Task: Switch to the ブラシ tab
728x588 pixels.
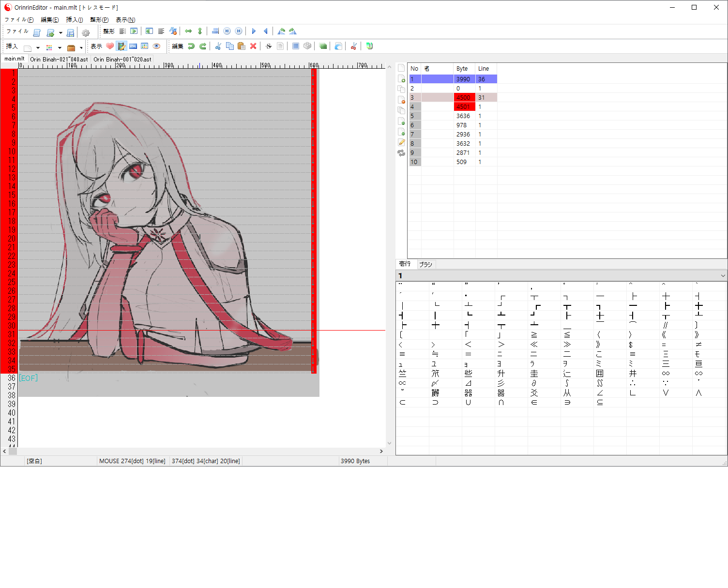Action: coord(425,264)
